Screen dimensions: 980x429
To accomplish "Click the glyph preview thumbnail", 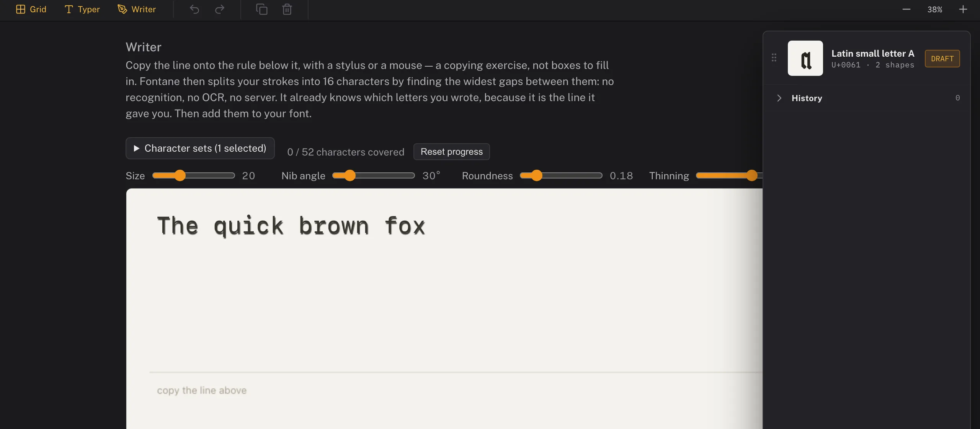I will click(x=805, y=58).
